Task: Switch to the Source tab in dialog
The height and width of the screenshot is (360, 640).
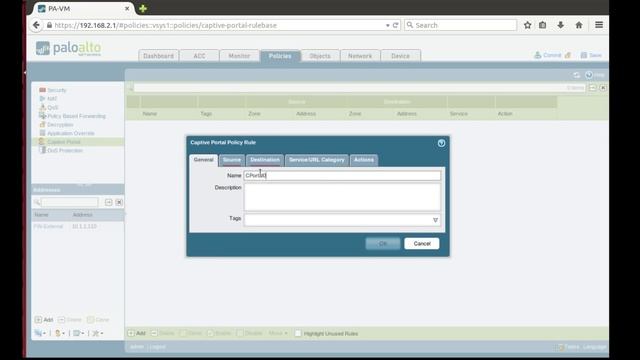Action: coord(231,160)
